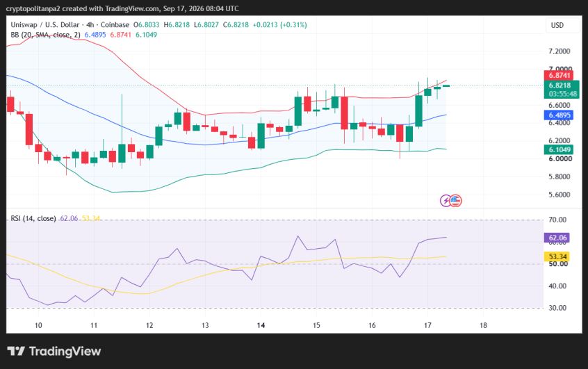Click the BB lower value 6.1049 in legend
Image resolution: width=588 pixels, height=369 pixels.
pyautogui.click(x=146, y=35)
